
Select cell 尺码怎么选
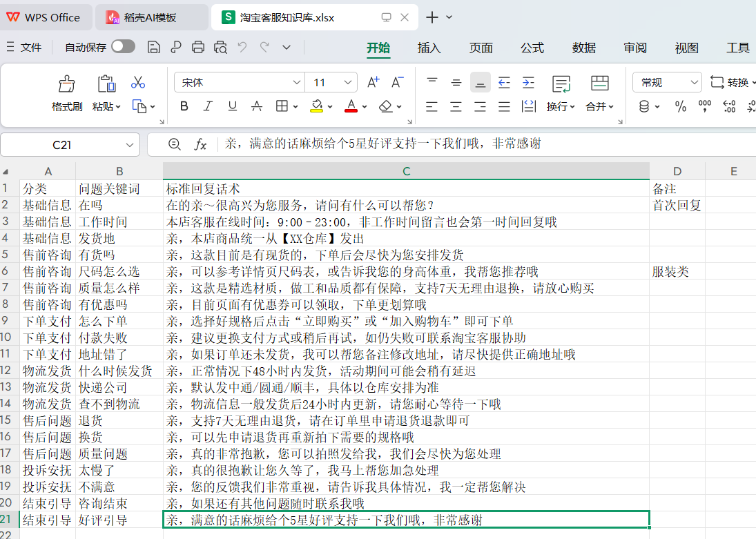pyautogui.click(x=119, y=271)
